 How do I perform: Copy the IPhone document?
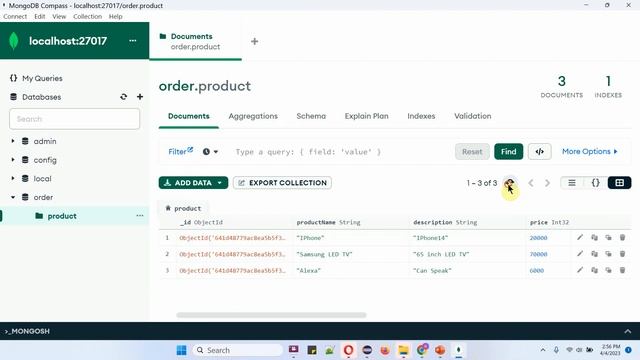tap(594, 238)
